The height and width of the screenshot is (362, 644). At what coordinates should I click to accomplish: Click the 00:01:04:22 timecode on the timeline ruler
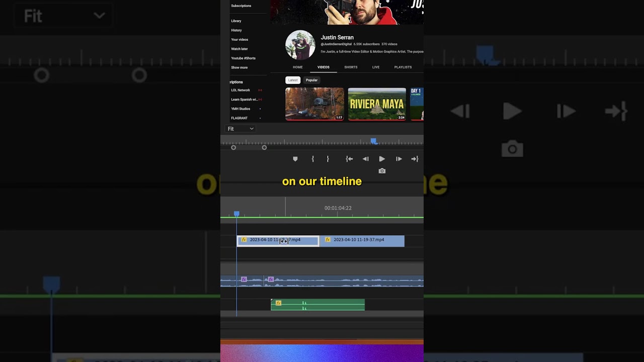pos(338,208)
